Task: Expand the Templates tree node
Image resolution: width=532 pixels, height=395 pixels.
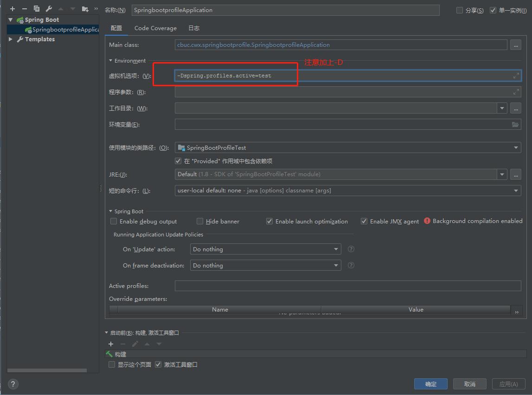Action: pos(11,39)
